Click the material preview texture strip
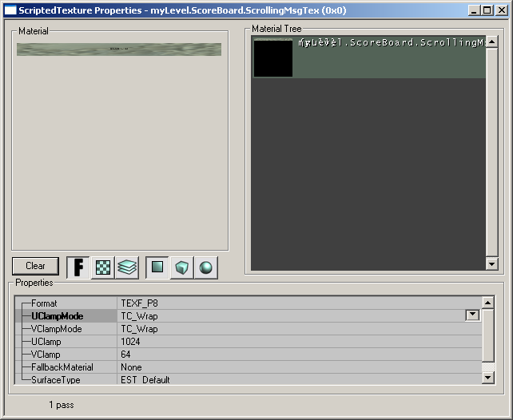The width and height of the screenshot is (513, 420). point(119,50)
